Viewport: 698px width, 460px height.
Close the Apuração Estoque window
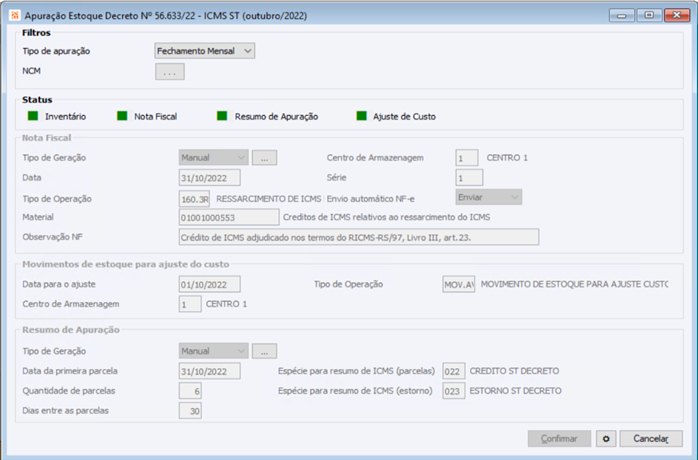(677, 16)
